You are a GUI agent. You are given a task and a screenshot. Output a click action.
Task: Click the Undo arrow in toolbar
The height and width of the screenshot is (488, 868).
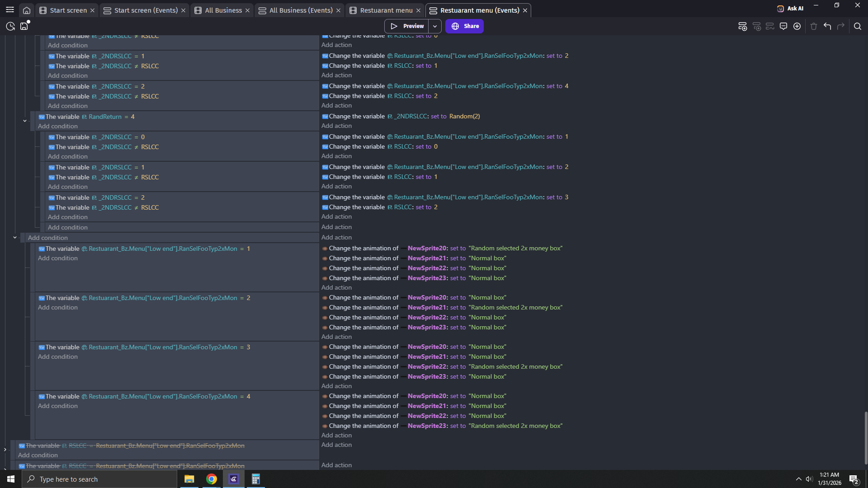coord(827,26)
